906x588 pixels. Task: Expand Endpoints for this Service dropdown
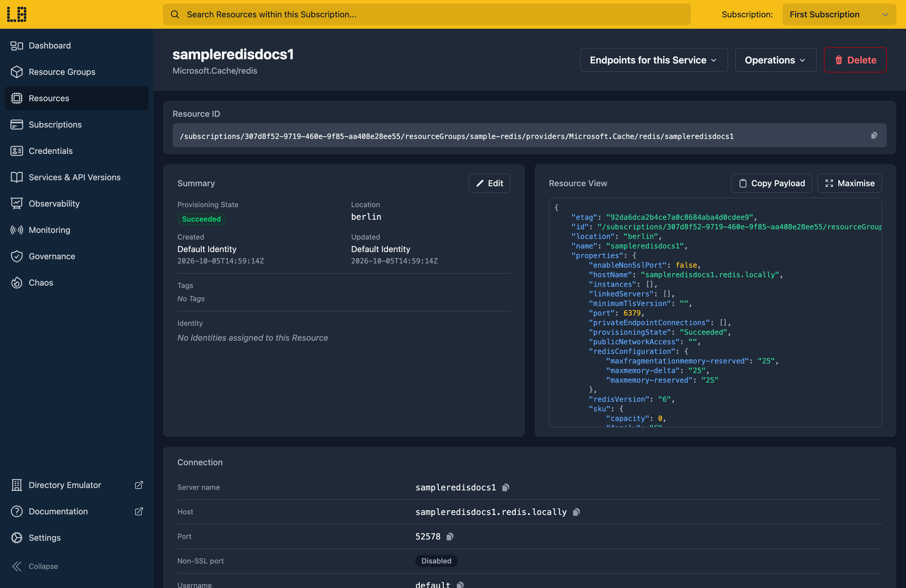click(x=654, y=60)
